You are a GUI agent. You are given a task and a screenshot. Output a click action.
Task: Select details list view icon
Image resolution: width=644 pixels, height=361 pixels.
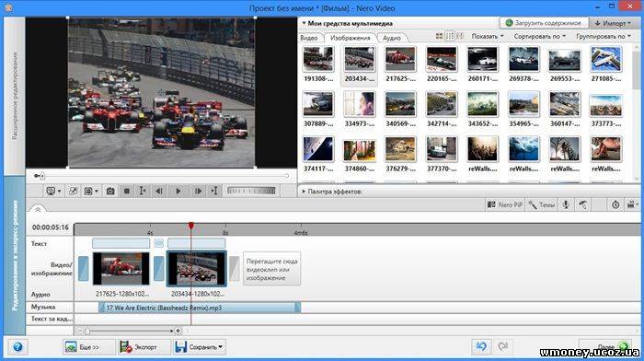[460, 37]
